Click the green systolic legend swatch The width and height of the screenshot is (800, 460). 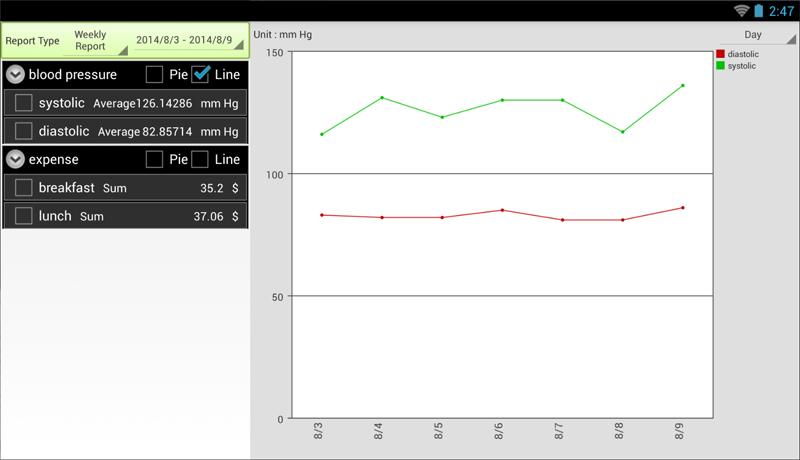720,65
